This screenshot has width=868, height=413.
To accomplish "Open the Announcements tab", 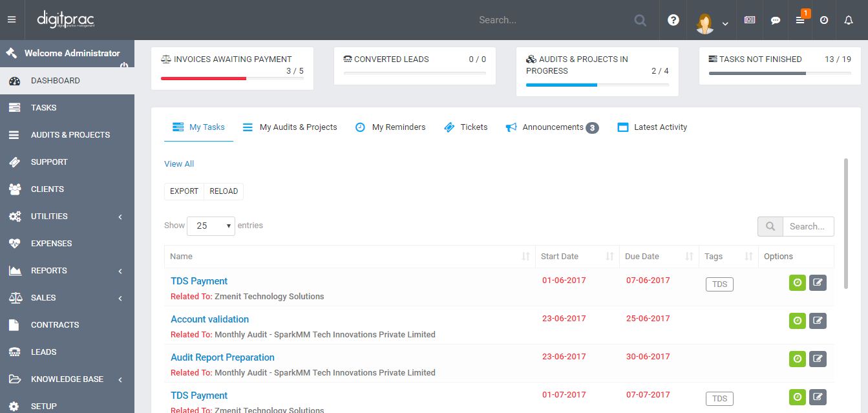I will (551, 127).
